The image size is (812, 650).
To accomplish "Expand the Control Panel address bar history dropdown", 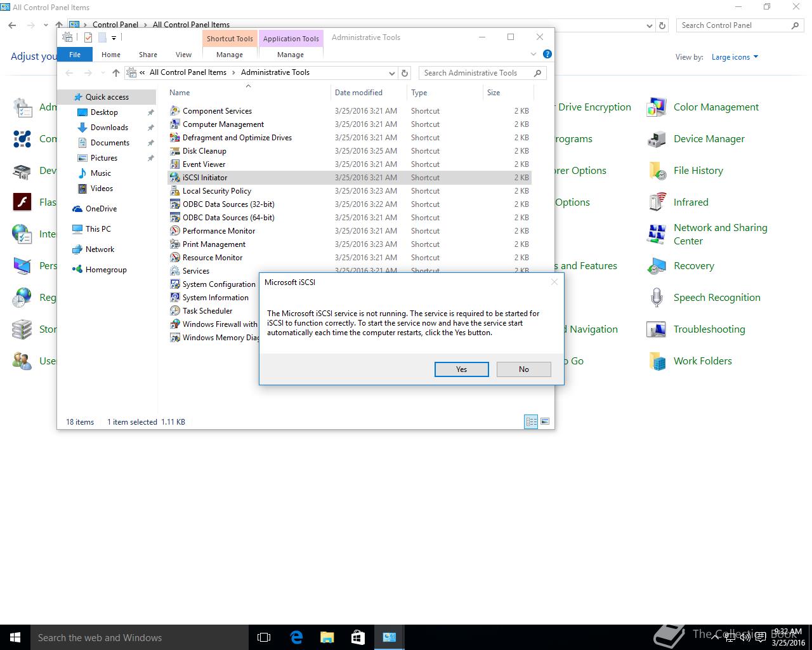I will click(x=649, y=25).
